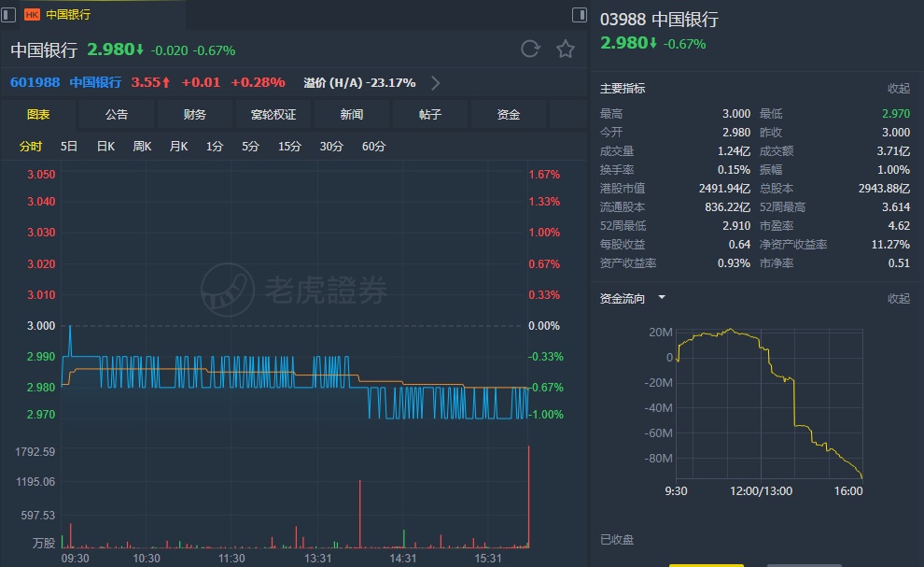The width and height of the screenshot is (924, 567).
Task: Click the tall volume bar at market close
Action: pos(528,497)
